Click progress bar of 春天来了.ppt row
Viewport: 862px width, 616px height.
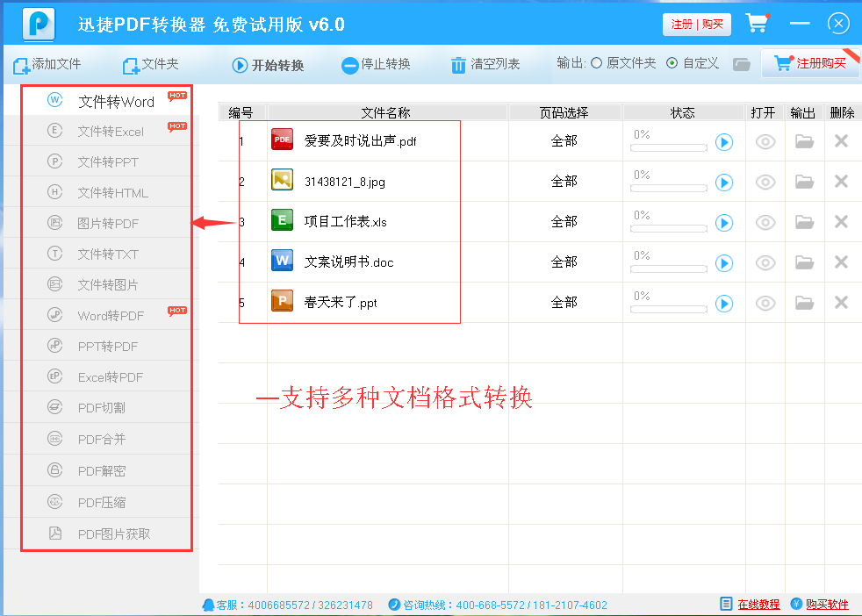click(x=669, y=310)
